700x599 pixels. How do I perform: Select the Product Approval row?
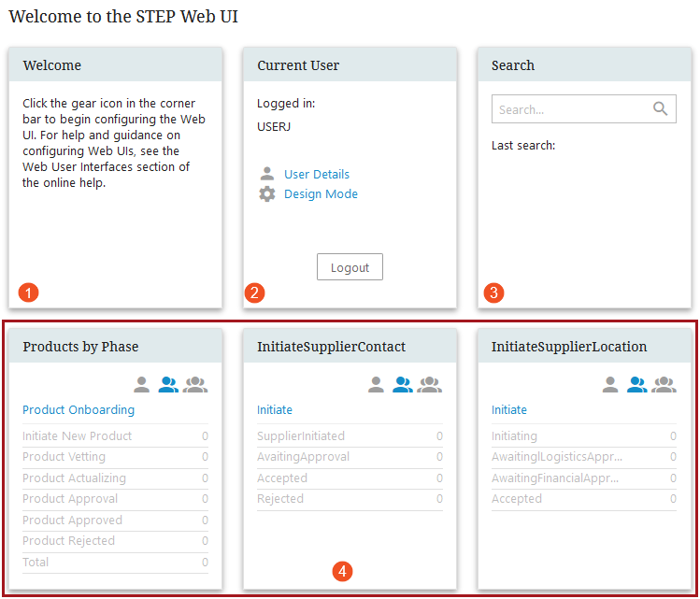pyautogui.click(x=115, y=499)
